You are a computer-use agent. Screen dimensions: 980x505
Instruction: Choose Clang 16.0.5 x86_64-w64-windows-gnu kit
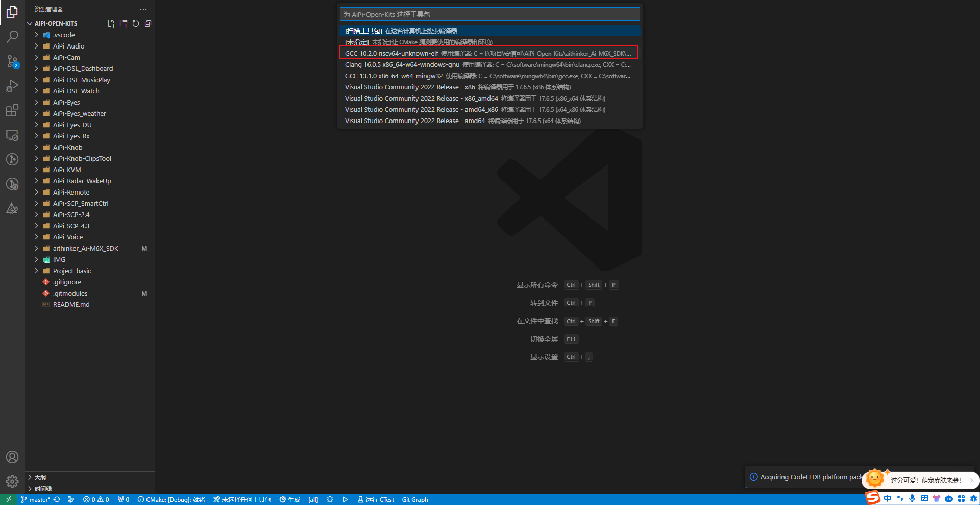click(490, 64)
